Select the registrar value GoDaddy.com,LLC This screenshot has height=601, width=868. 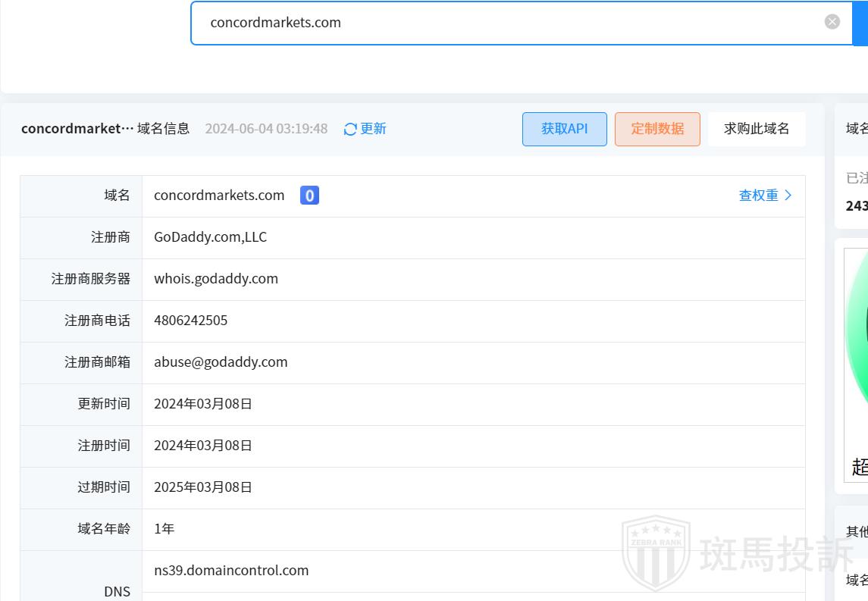tap(210, 237)
